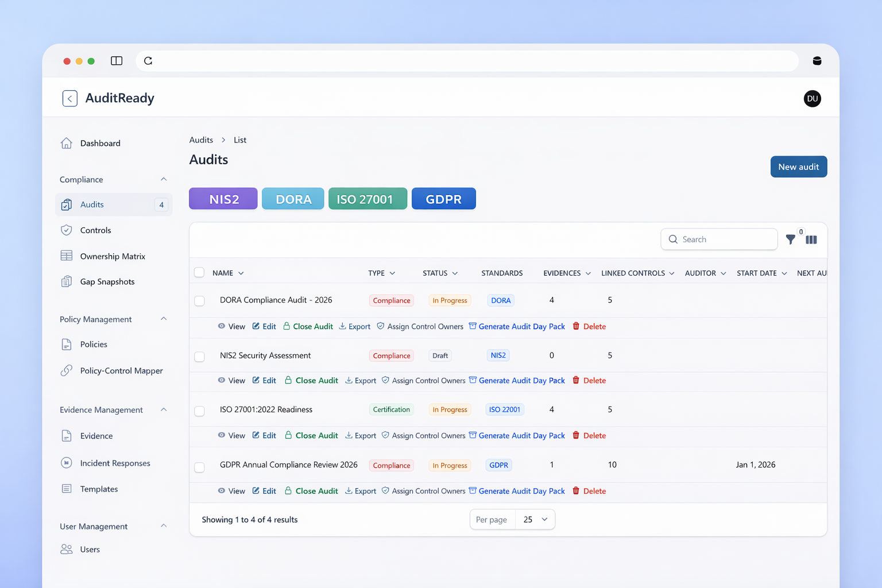Click the browser sidebar panel icon
The image size is (882, 588).
pyautogui.click(x=117, y=61)
